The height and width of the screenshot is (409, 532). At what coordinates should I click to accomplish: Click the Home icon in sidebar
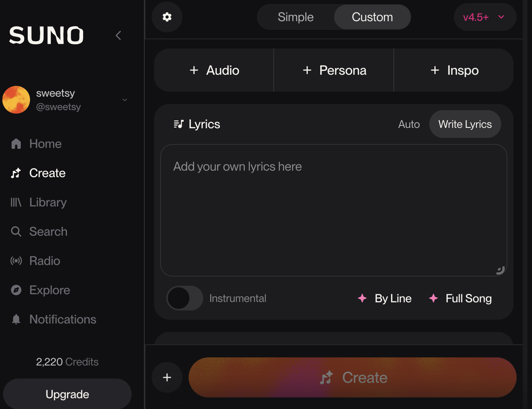[x=16, y=144]
